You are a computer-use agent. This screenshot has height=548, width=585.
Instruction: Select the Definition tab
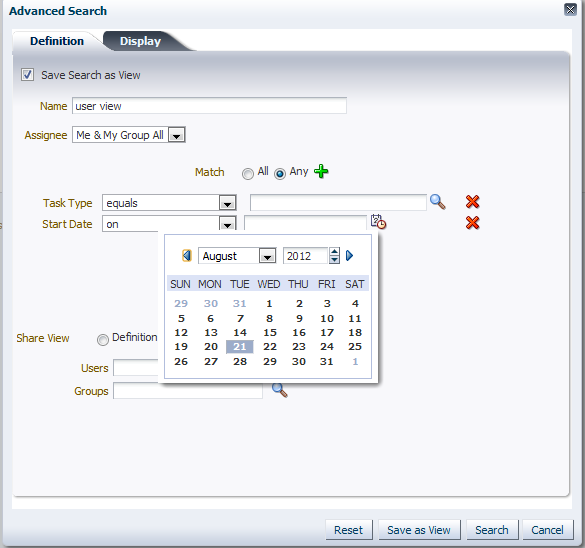(x=57, y=41)
